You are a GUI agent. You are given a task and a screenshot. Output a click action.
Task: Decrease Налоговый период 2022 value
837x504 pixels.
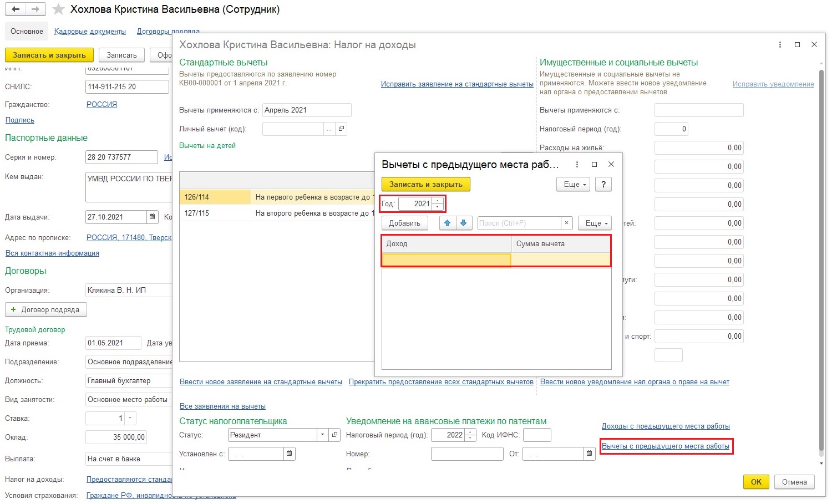[470, 438]
